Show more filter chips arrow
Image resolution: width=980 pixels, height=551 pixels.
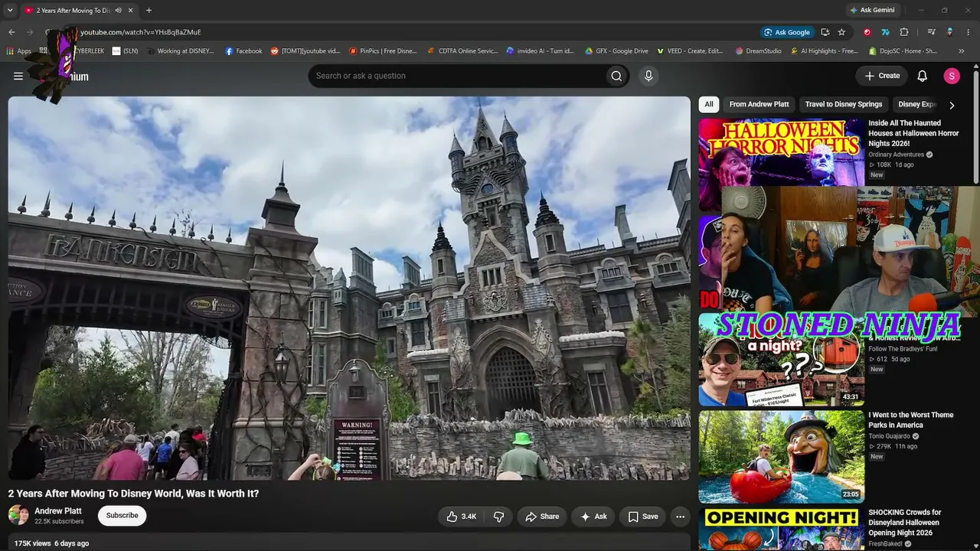(x=952, y=105)
